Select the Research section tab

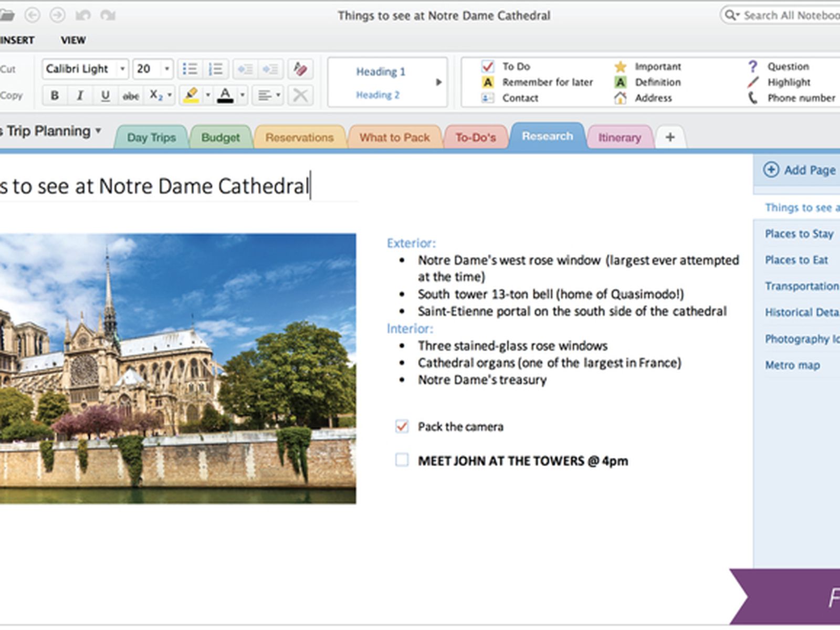(x=547, y=136)
